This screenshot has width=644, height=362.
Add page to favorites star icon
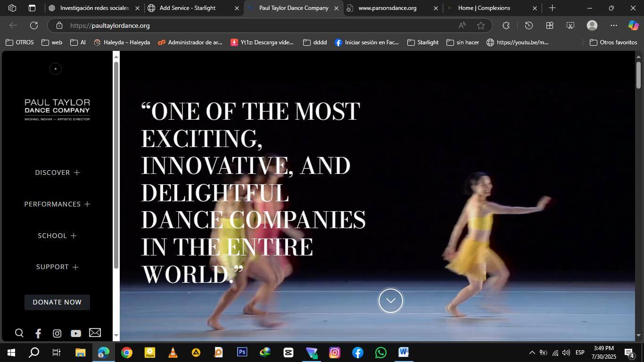480,25
